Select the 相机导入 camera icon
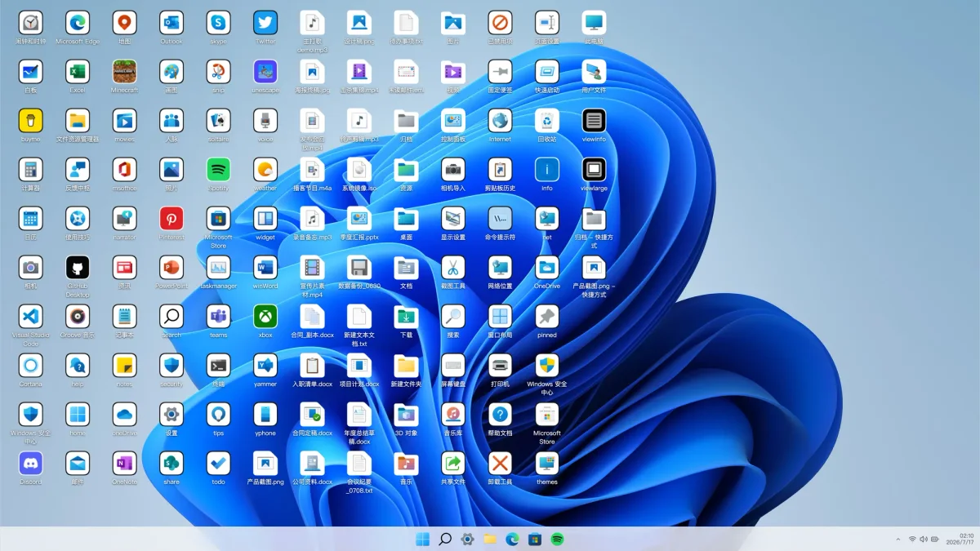 point(453,170)
